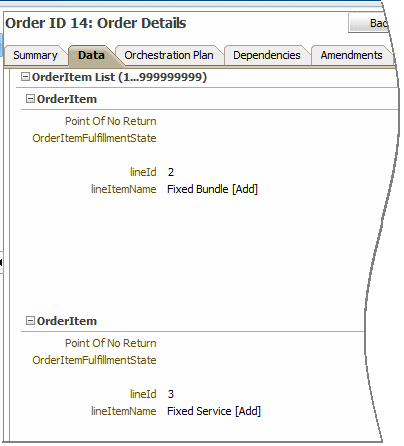Click the lineId value 3
The image size is (404, 446).
[x=171, y=394]
